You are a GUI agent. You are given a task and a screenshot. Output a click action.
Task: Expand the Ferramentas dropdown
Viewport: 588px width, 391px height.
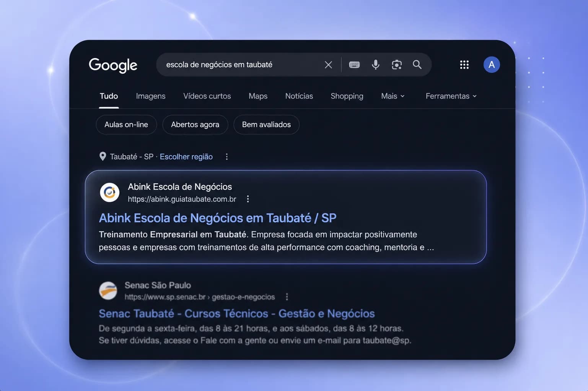pyautogui.click(x=451, y=96)
